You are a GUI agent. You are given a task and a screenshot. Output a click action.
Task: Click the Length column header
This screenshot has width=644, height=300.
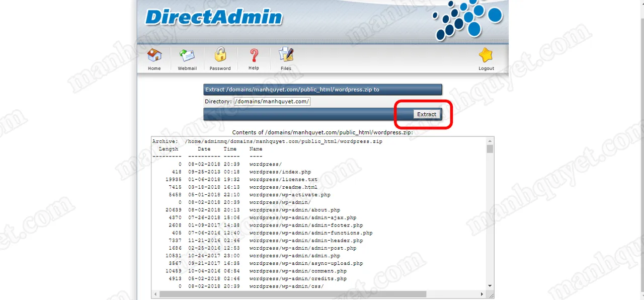click(x=169, y=149)
